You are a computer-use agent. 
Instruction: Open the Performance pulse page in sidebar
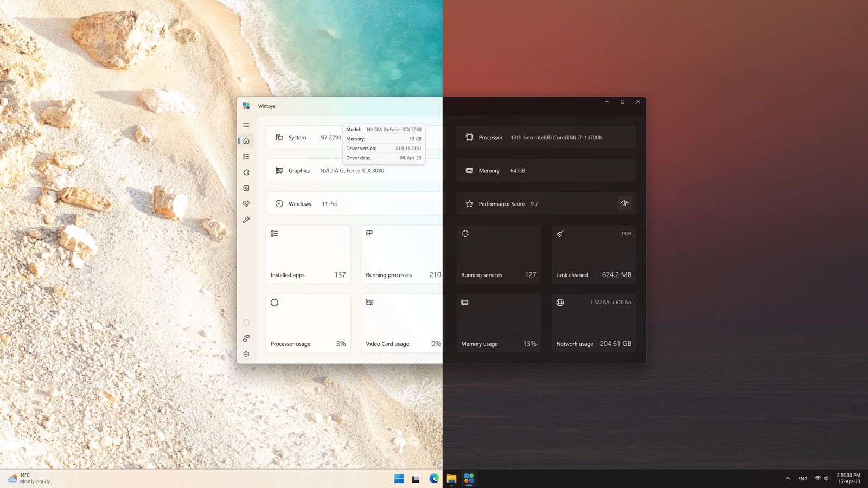tap(246, 188)
